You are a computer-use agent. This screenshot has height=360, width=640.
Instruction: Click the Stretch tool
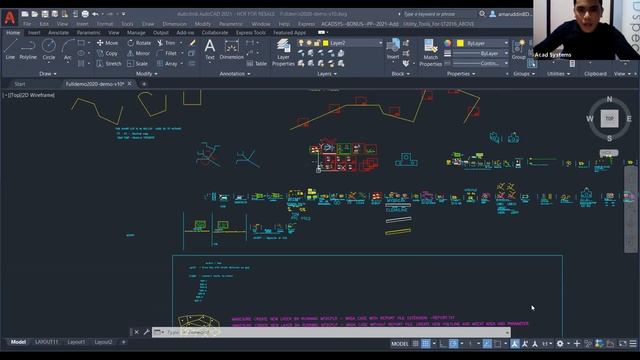tap(109, 64)
